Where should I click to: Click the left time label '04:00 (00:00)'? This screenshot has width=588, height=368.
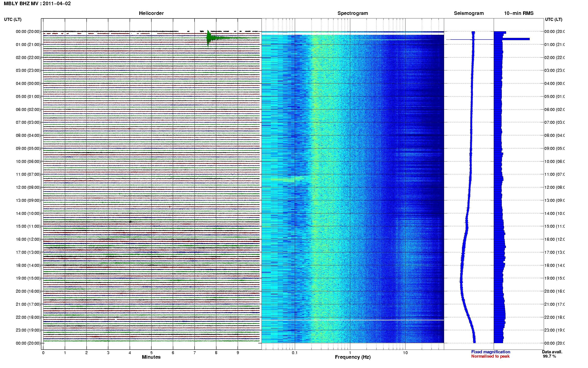click(28, 83)
